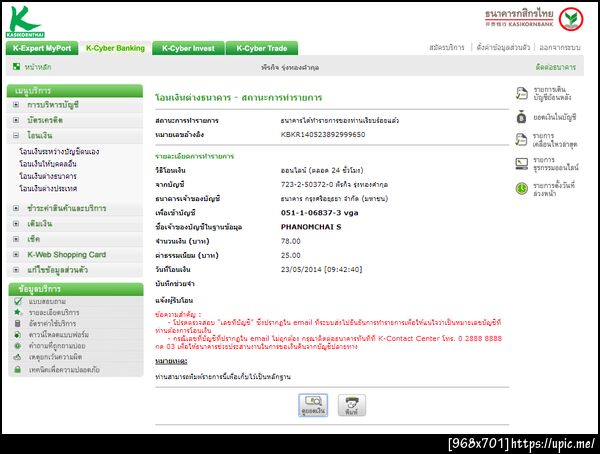
Task: Switch to the K-Expert MyPort tab
Action: click(x=42, y=48)
